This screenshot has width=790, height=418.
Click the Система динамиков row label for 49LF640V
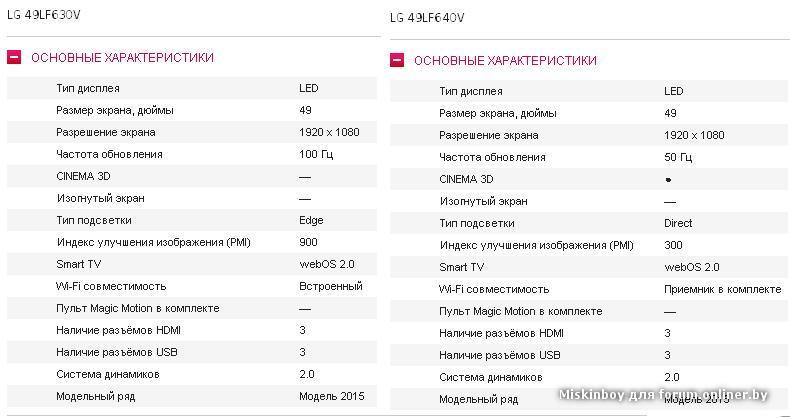[x=491, y=377]
